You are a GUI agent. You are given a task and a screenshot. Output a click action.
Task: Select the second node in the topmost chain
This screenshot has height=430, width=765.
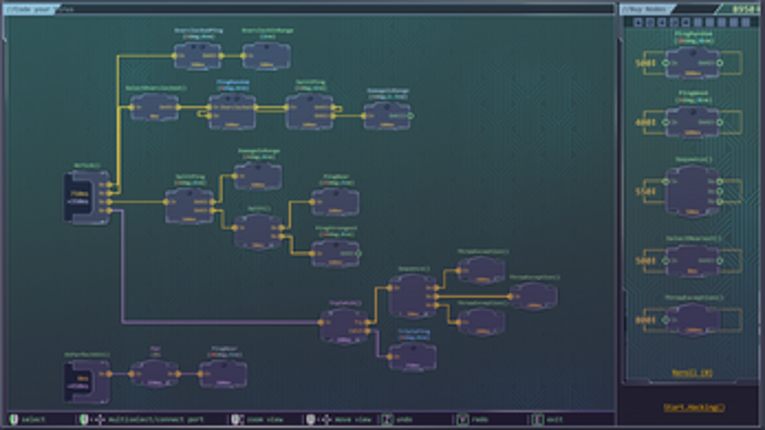[x=267, y=56]
